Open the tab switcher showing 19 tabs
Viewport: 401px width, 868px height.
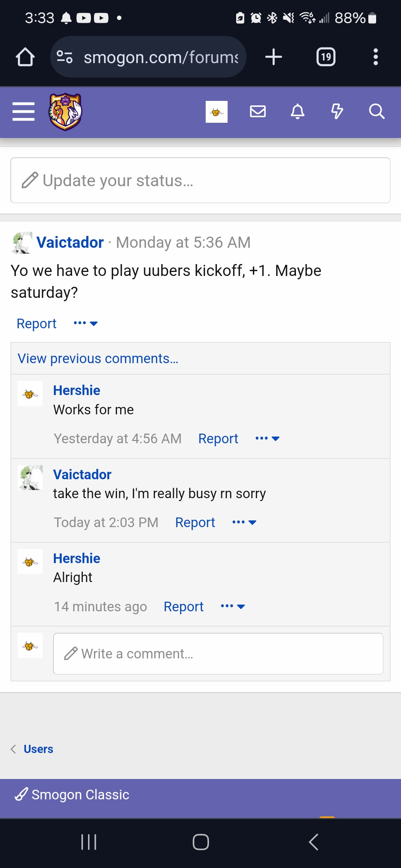click(326, 57)
